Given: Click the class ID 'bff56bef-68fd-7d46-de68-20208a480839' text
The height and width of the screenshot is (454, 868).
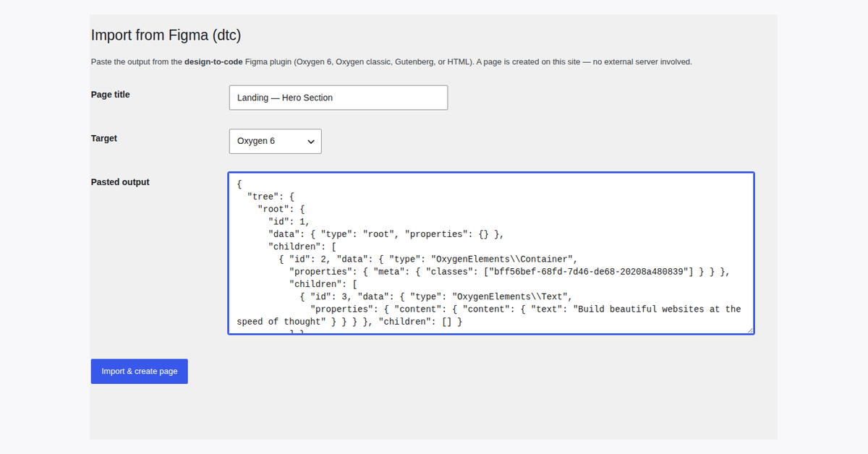Looking at the screenshot, I should pos(590,271).
